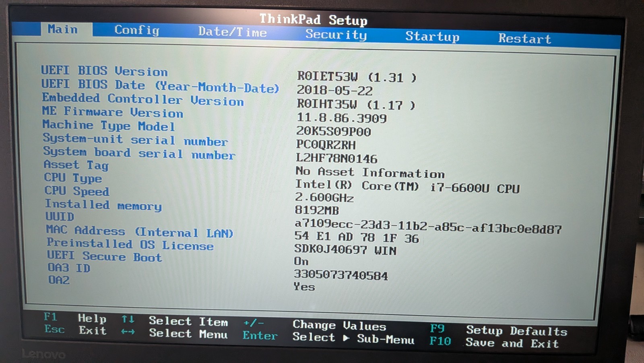Click the 'UUID' label
This screenshot has height=363, width=644.
point(60,217)
